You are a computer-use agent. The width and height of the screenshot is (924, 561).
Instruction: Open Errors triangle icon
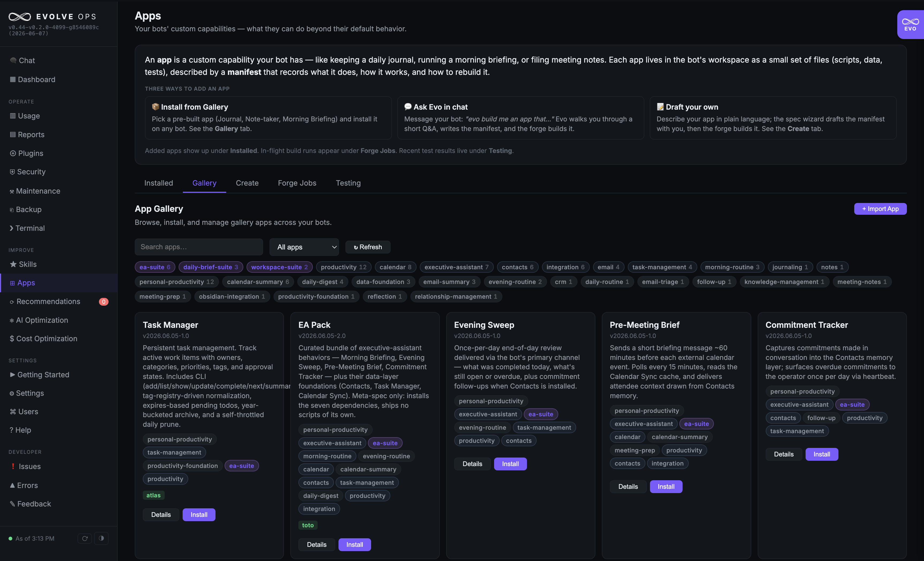coord(12,485)
